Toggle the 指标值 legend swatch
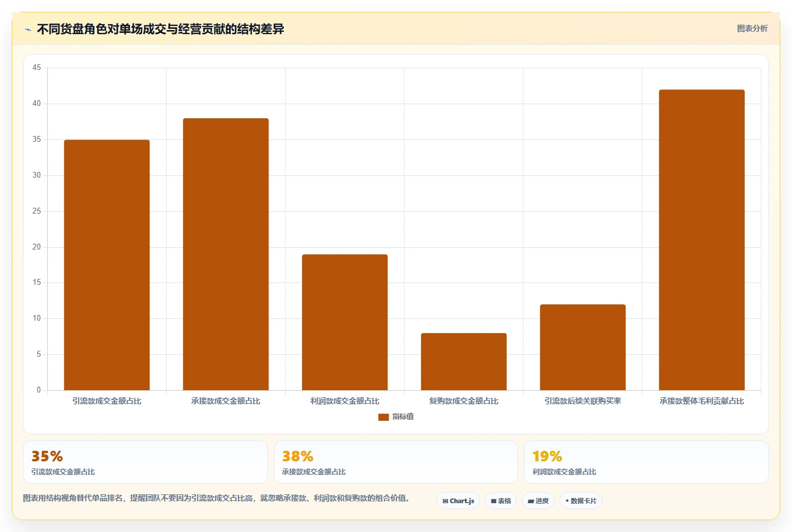792x532 pixels. (383, 417)
